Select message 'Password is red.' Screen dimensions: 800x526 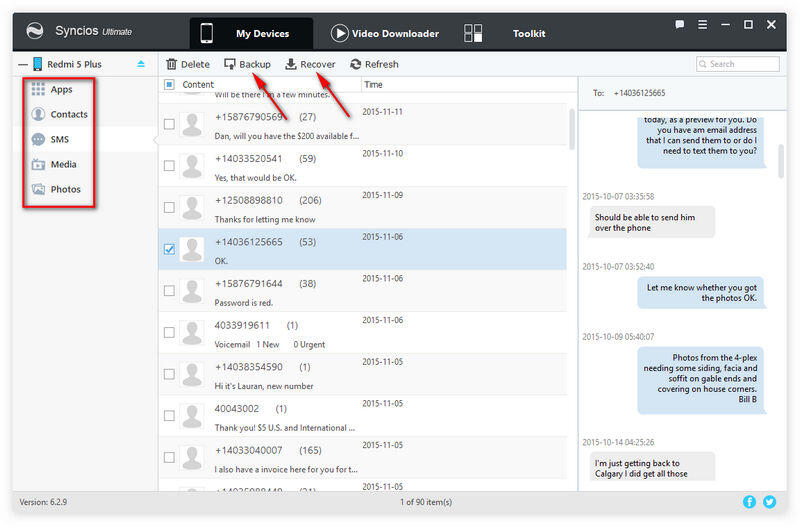click(x=244, y=303)
